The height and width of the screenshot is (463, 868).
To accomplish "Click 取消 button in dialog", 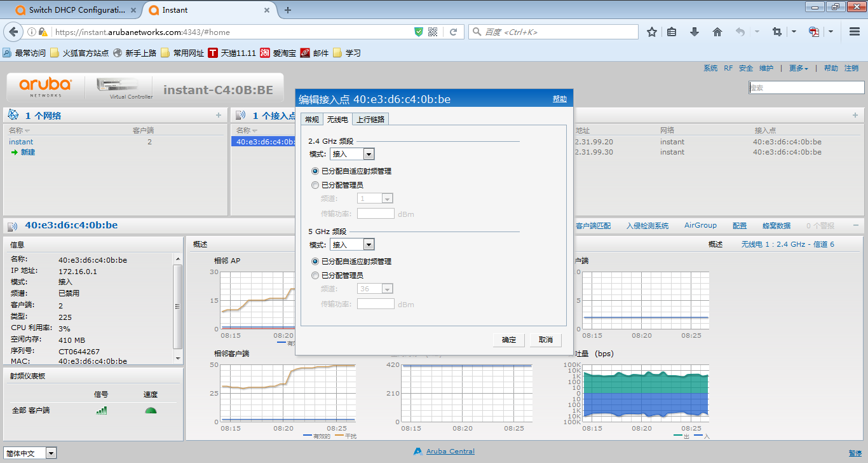I will (x=546, y=340).
